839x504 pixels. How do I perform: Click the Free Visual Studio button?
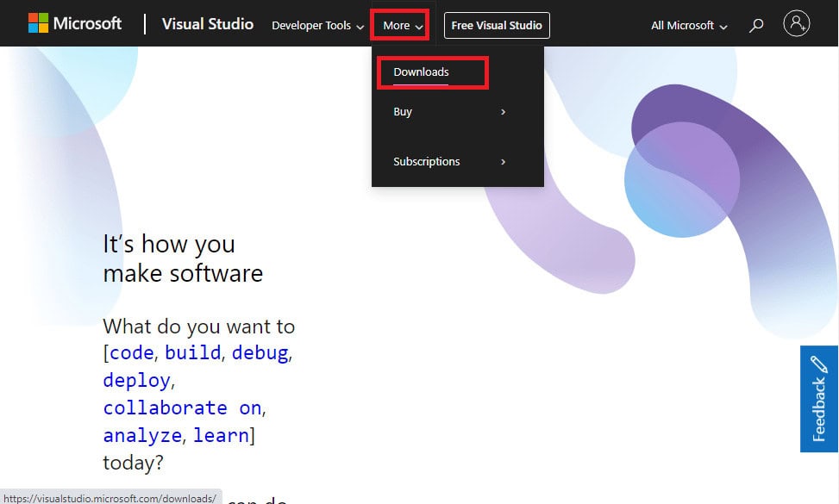(x=497, y=25)
